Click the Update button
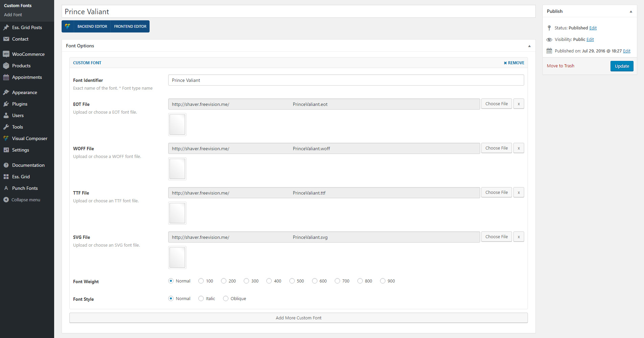Screen dimensions: 644x338 pos(622,66)
